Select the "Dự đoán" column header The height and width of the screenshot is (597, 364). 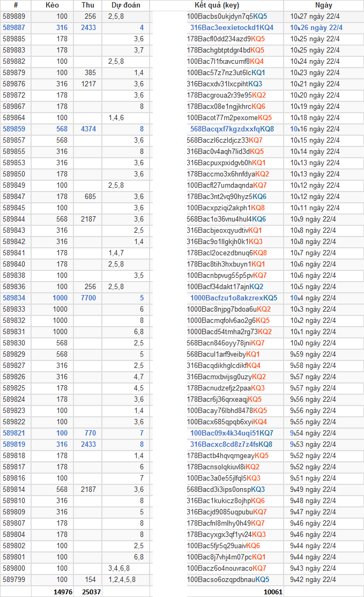[x=126, y=5]
